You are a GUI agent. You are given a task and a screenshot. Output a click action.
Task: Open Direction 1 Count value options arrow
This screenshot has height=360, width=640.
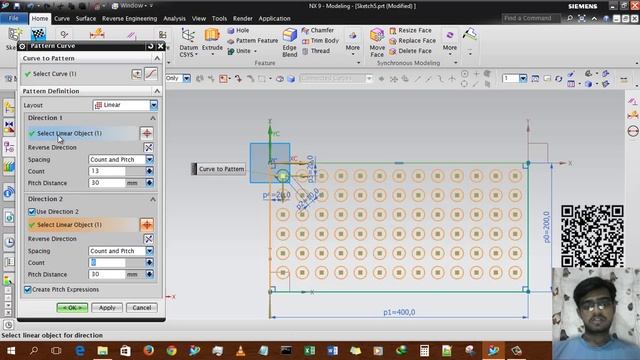click(149, 171)
